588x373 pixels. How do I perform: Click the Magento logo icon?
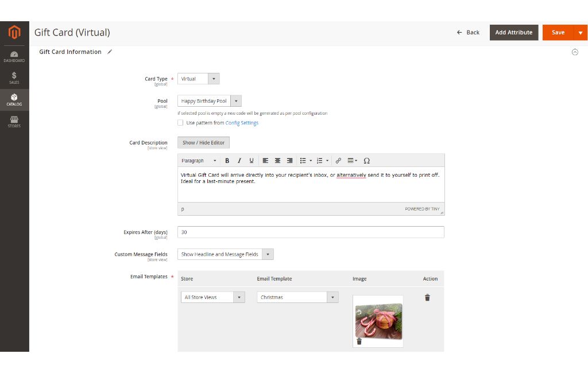click(14, 32)
